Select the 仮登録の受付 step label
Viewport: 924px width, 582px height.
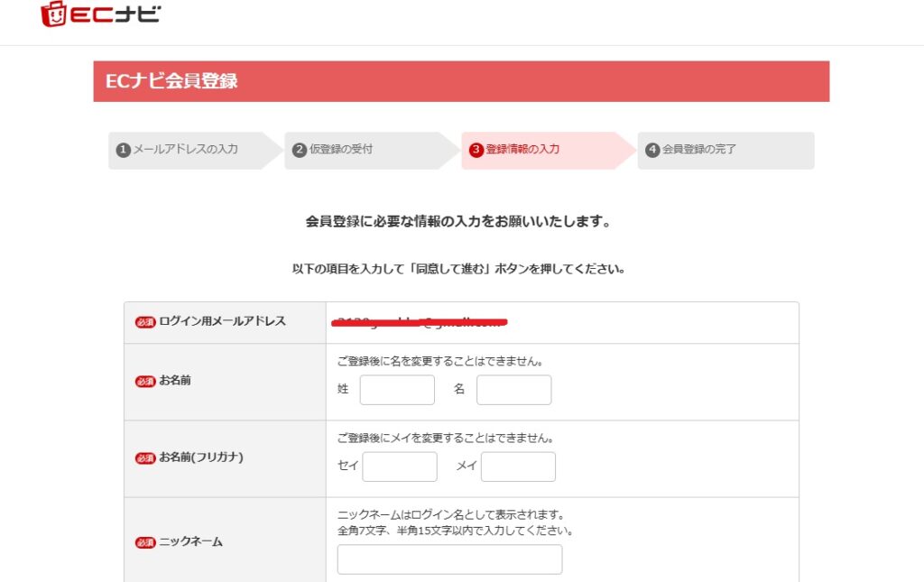pos(341,150)
